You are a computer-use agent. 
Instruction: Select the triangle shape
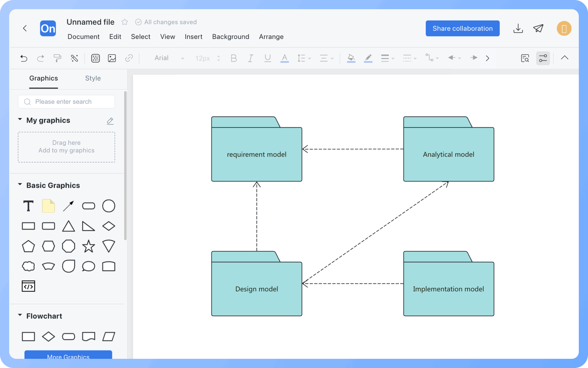pyautogui.click(x=69, y=226)
